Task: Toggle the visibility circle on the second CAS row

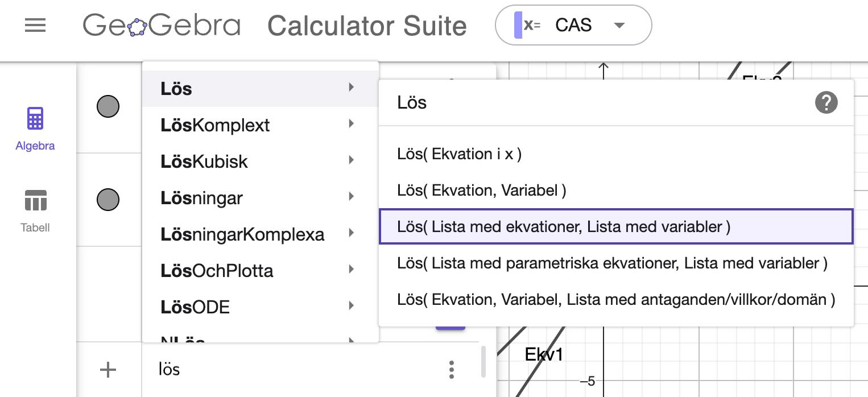Action: click(x=108, y=200)
